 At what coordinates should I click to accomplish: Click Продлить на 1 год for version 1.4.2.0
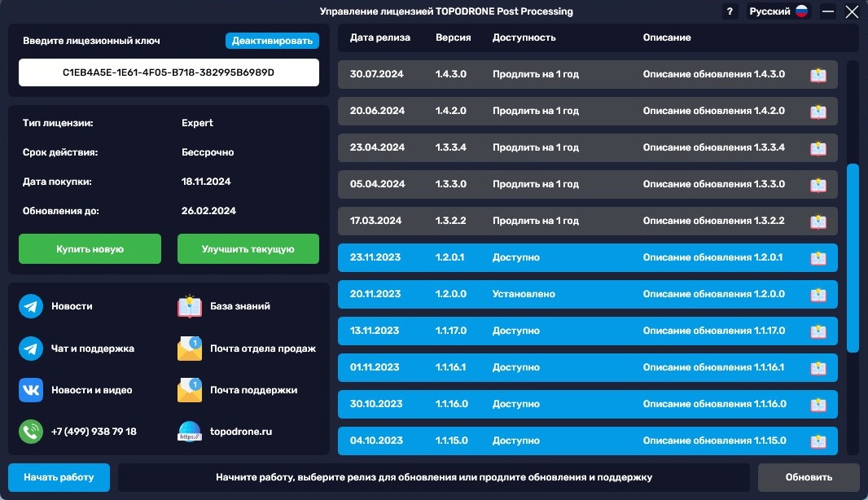pyautogui.click(x=535, y=112)
